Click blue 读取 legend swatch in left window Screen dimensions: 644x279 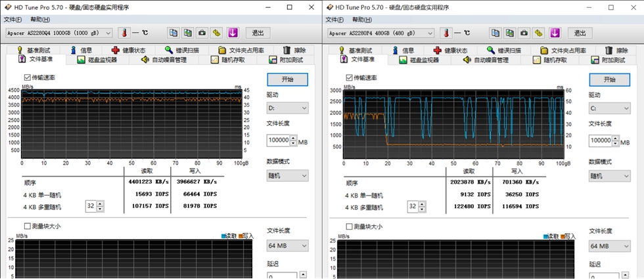pyautogui.click(x=223, y=236)
